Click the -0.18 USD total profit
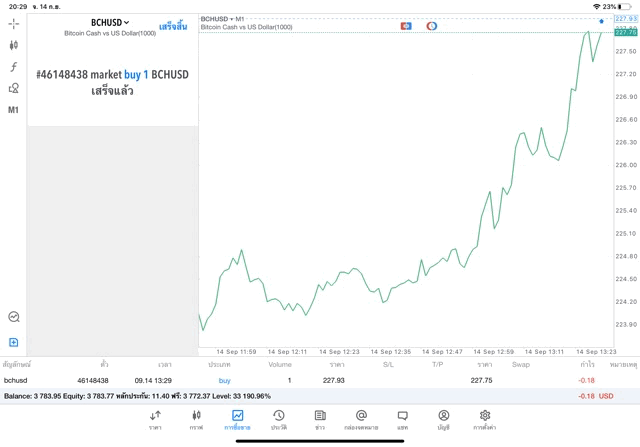 tap(596, 396)
